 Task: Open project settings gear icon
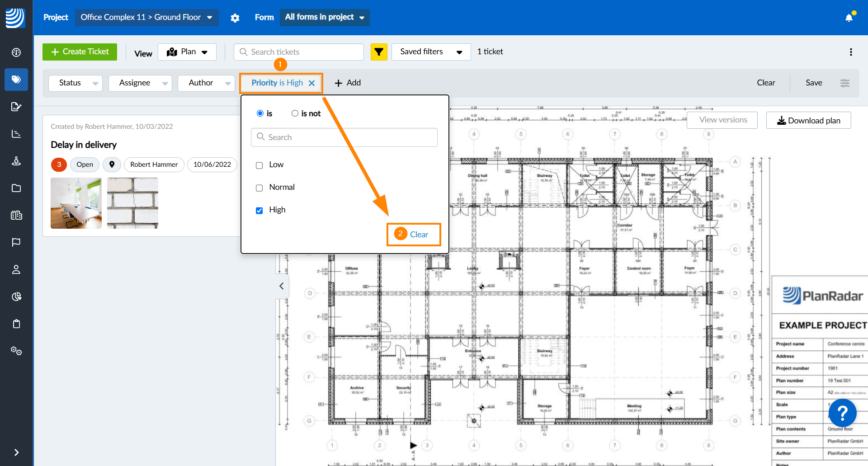tap(235, 18)
